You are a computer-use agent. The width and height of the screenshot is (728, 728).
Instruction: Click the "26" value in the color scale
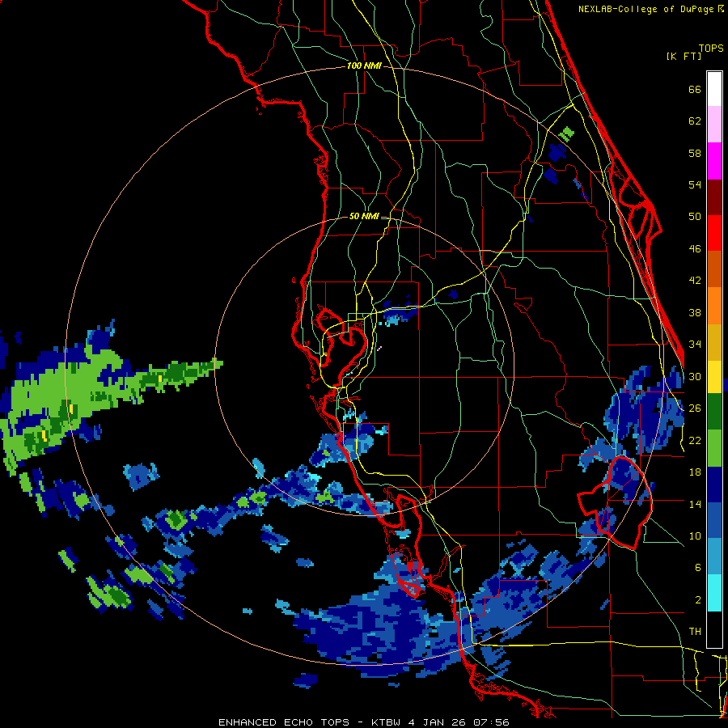point(695,408)
